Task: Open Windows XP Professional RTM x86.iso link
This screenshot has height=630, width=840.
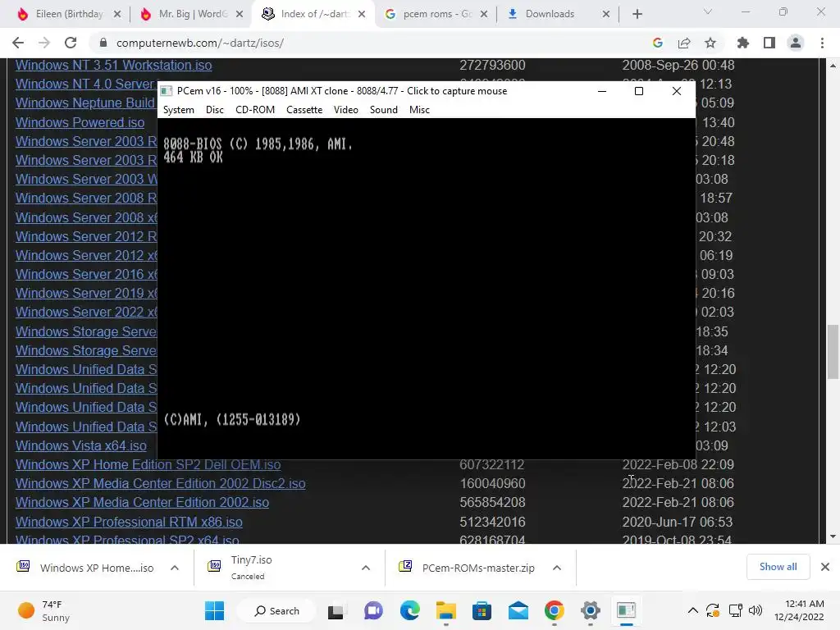Action: click(x=129, y=522)
